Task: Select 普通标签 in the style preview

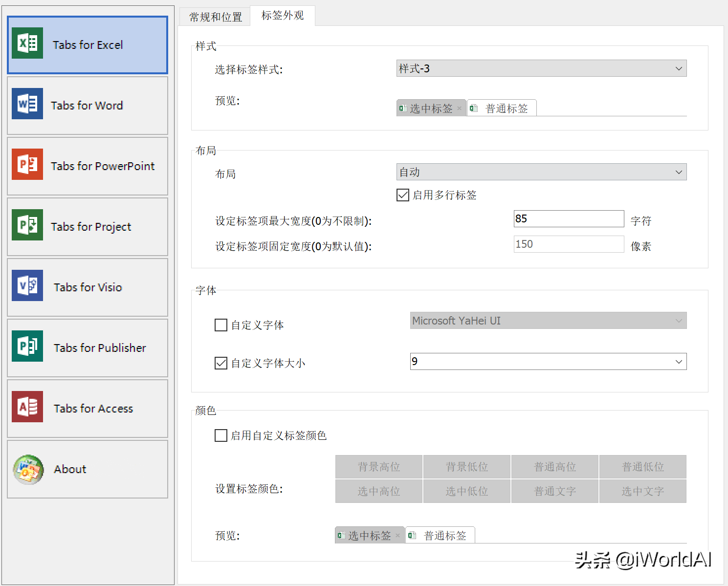Action: (502, 109)
